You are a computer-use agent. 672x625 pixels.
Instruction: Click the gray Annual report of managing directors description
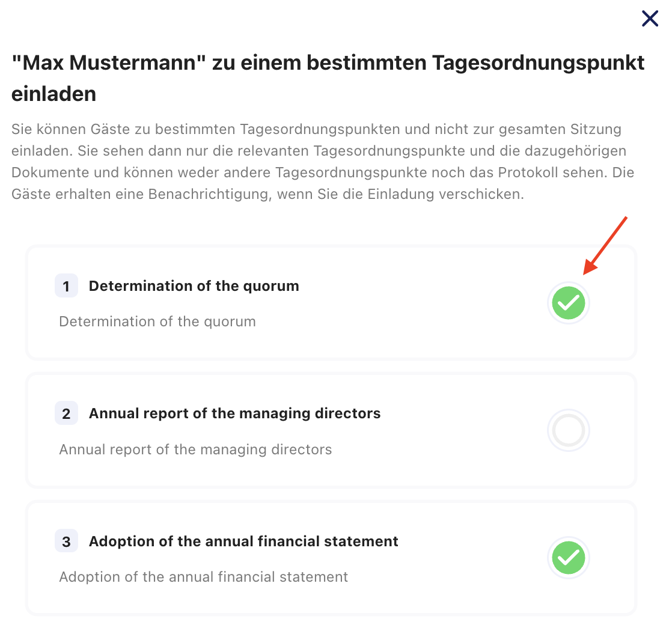click(195, 450)
